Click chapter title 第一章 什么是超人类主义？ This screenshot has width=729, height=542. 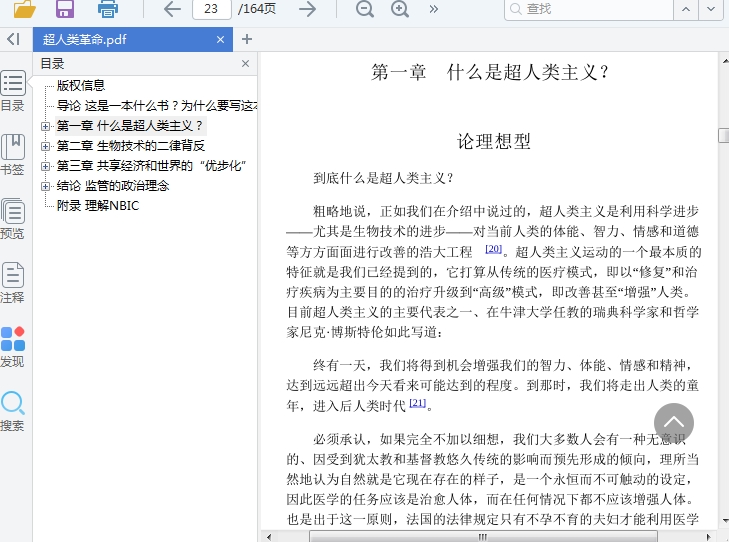click(x=490, y=73)
